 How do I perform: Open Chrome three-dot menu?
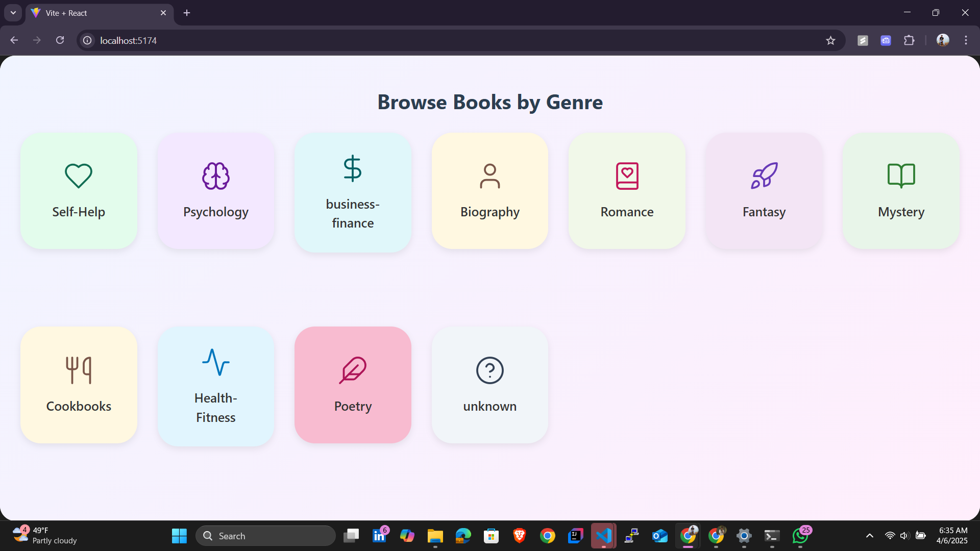(966, 40)
